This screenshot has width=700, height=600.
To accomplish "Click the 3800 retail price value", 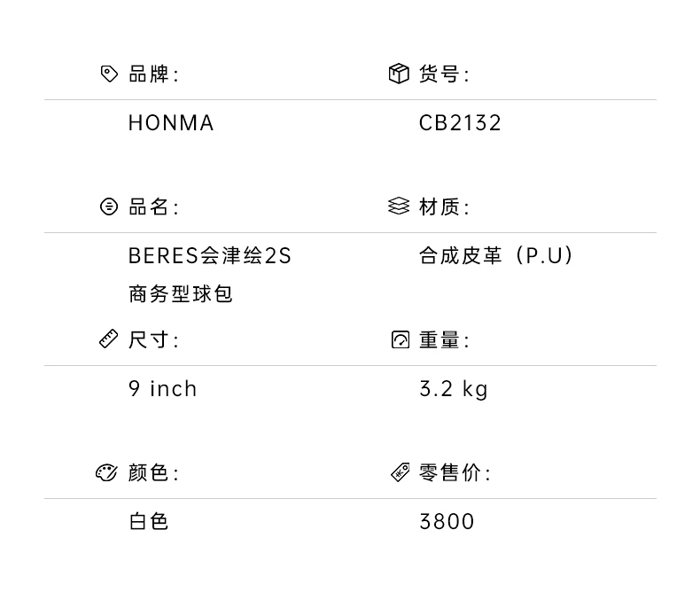I will pos(447,521).
